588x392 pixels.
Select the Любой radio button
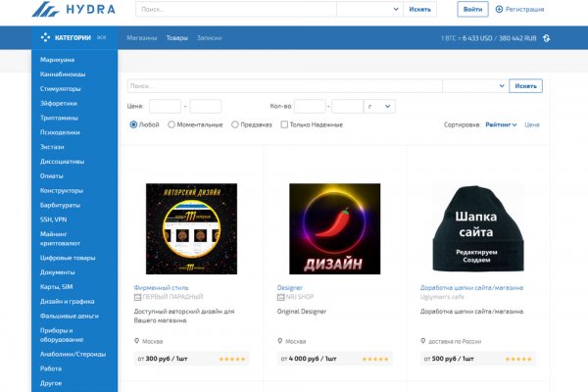134,124
